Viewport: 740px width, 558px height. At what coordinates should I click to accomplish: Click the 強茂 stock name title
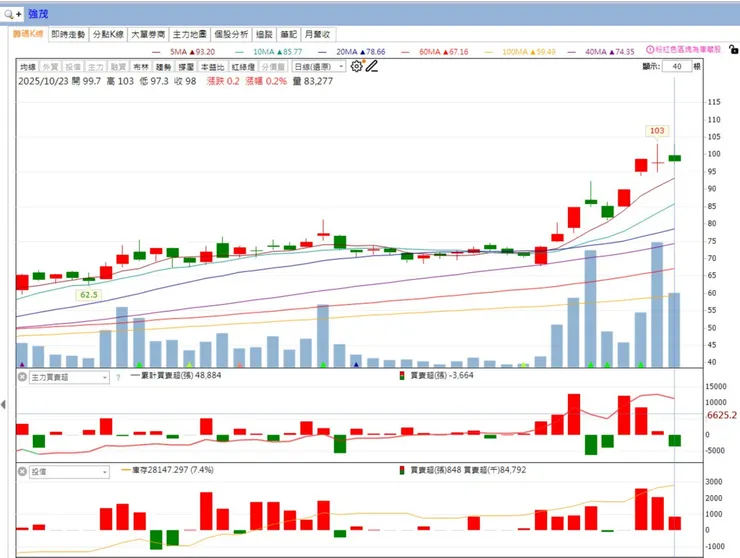38,14
